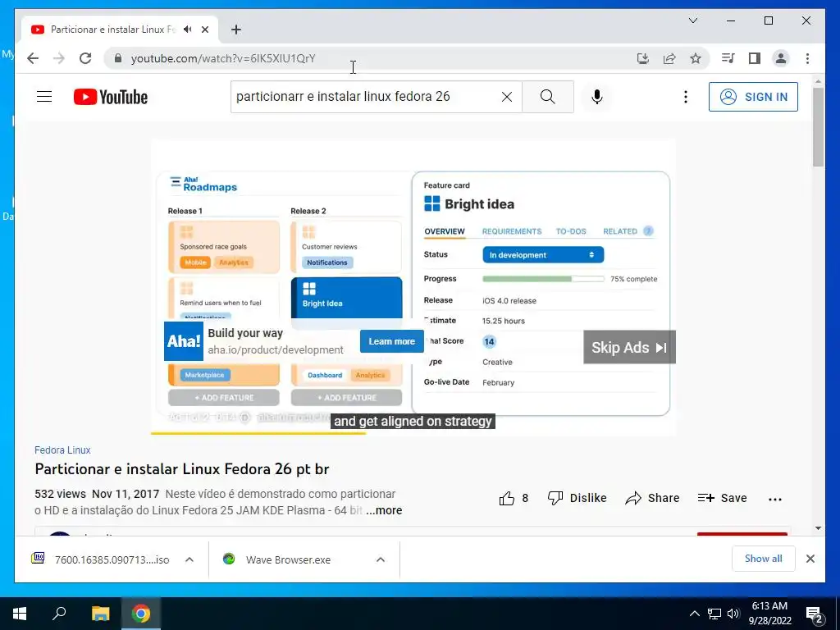
Task: Click the yellow ad progress bar
Action: [x=258, y=433]
